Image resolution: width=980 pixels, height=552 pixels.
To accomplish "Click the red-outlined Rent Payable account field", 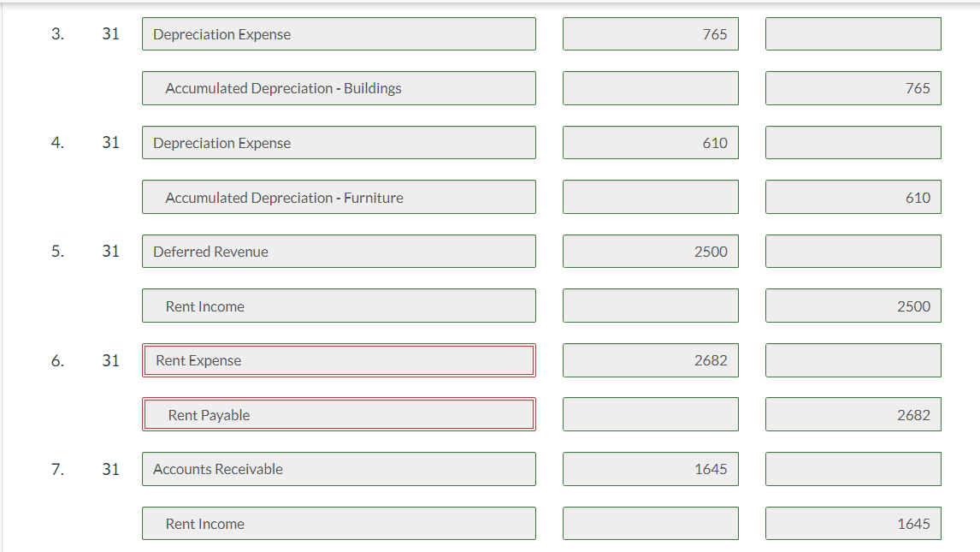I will pos(339,414).
